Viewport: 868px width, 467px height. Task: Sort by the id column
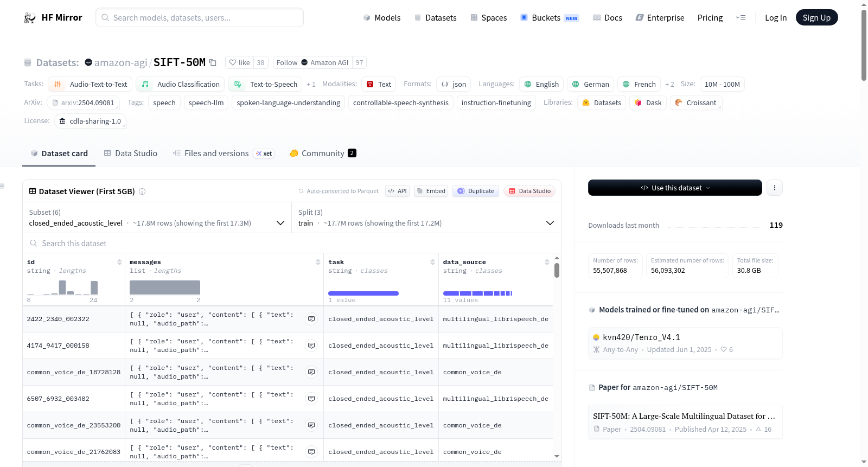tap(119, 263)
